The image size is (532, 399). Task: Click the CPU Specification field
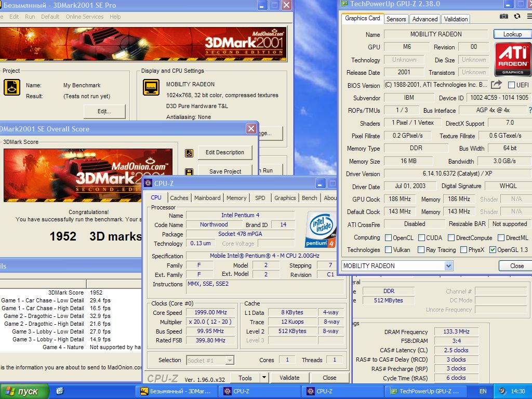click(264, 256)
